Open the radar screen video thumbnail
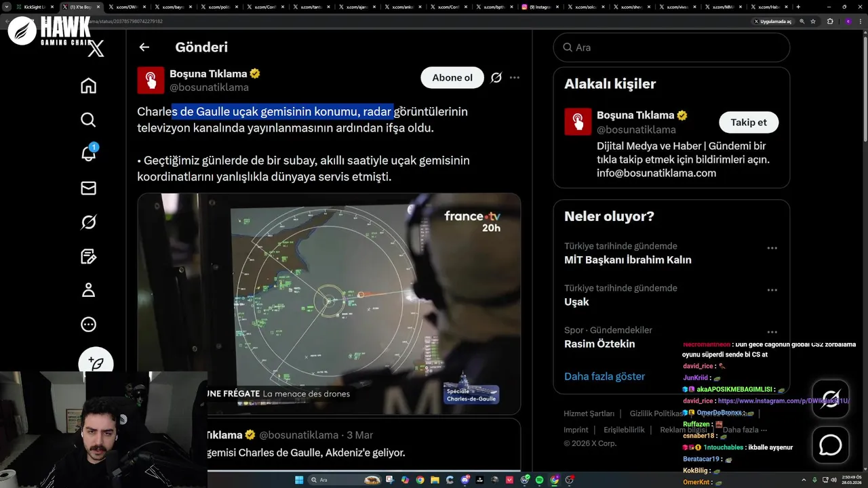The width and height of the screenshot is (868, 488). point(329,304)
